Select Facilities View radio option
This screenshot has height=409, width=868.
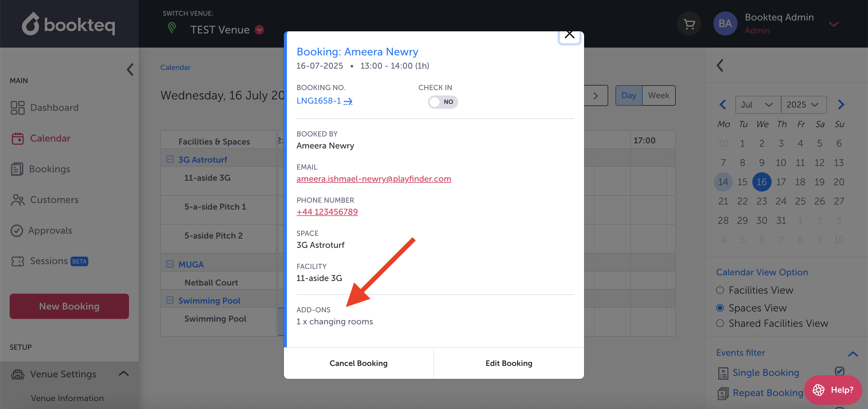[720, 290]
